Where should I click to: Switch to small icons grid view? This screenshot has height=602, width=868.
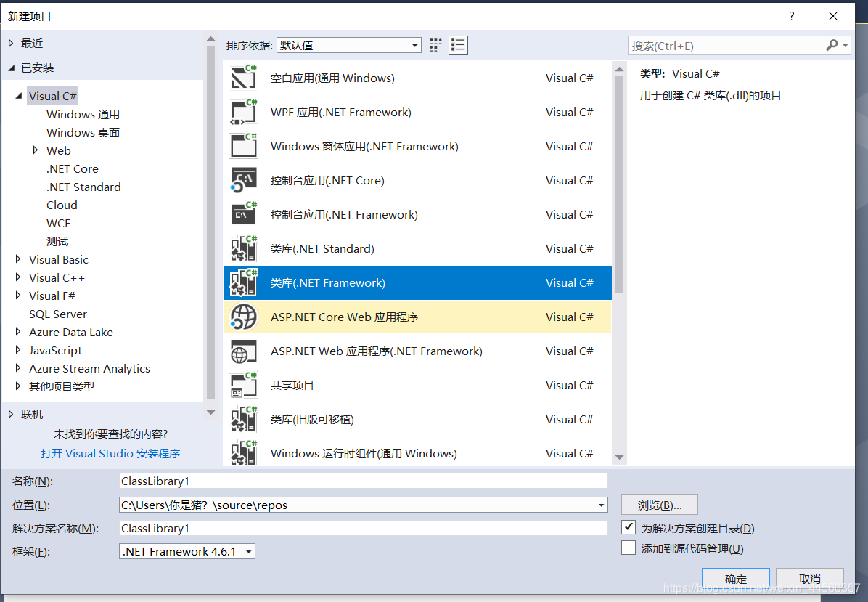point(435,45)
